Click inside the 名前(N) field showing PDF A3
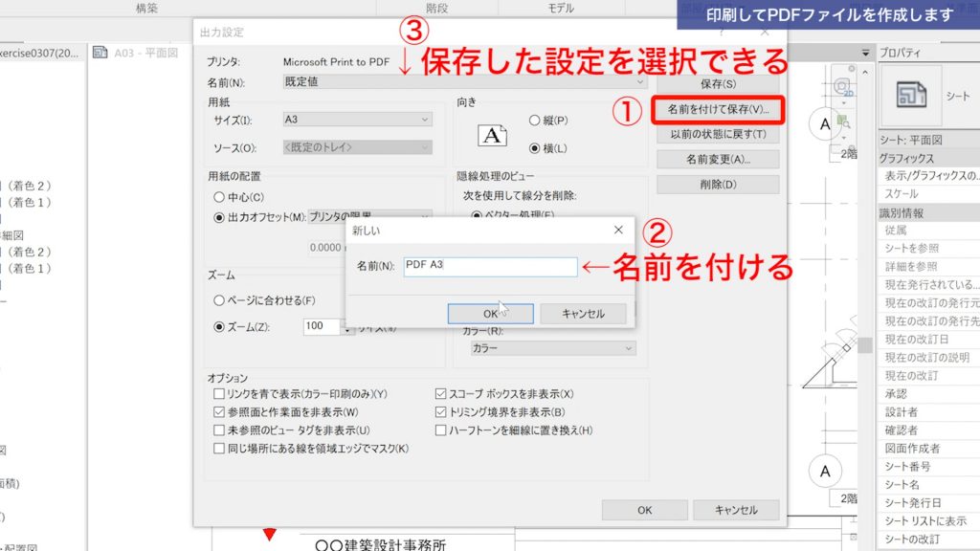Screen dimensions: 980x551 click(488, 265)
